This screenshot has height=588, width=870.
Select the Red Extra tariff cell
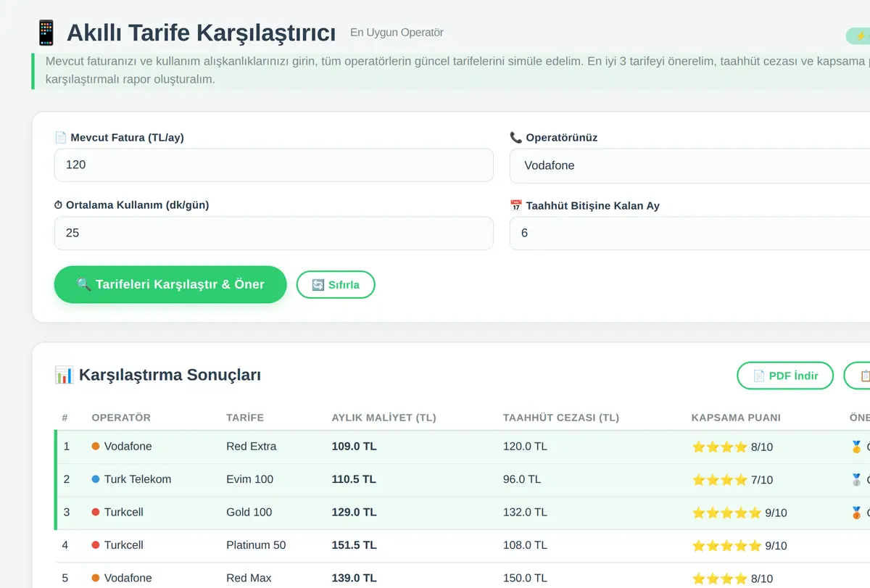click(252, 447)
